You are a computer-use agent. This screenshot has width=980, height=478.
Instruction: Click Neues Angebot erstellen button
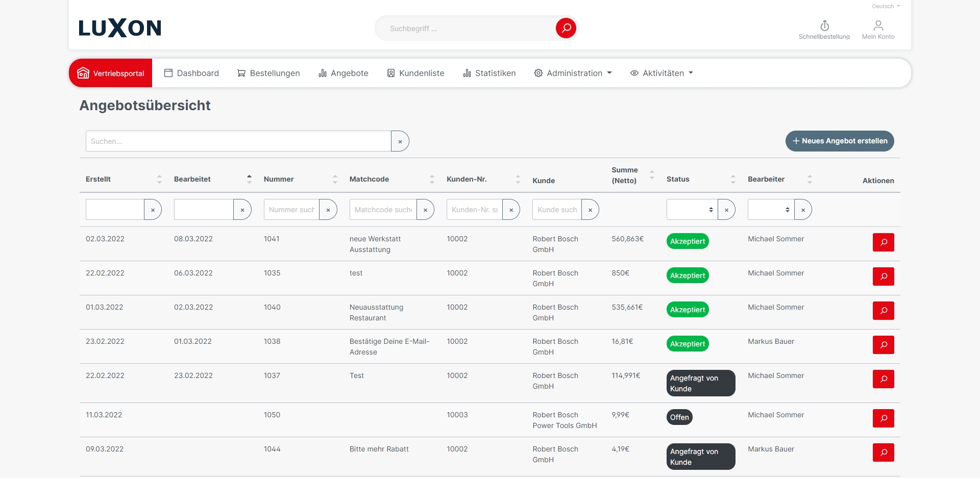[x=839, y=141]
